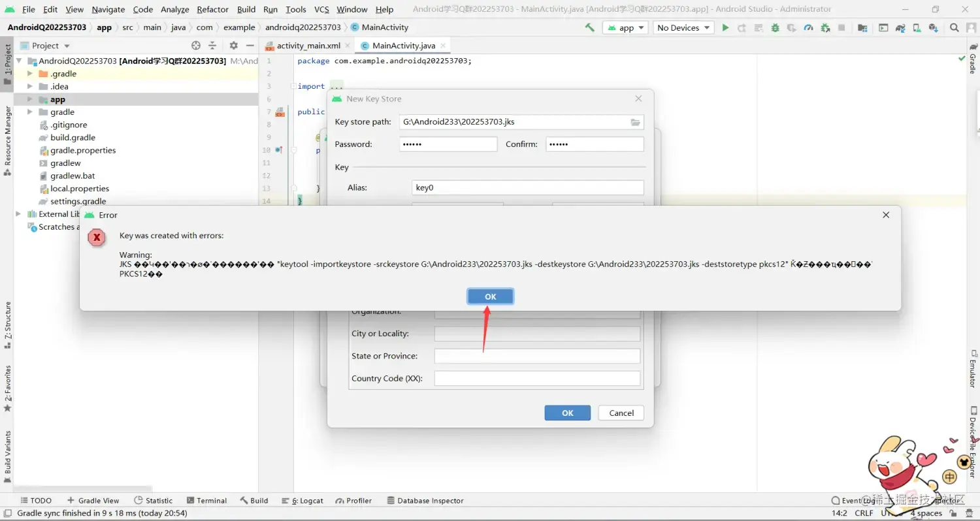Screen dimensions: 980x521
Task: Open Project panel settings gear
Action: (234, 46)
